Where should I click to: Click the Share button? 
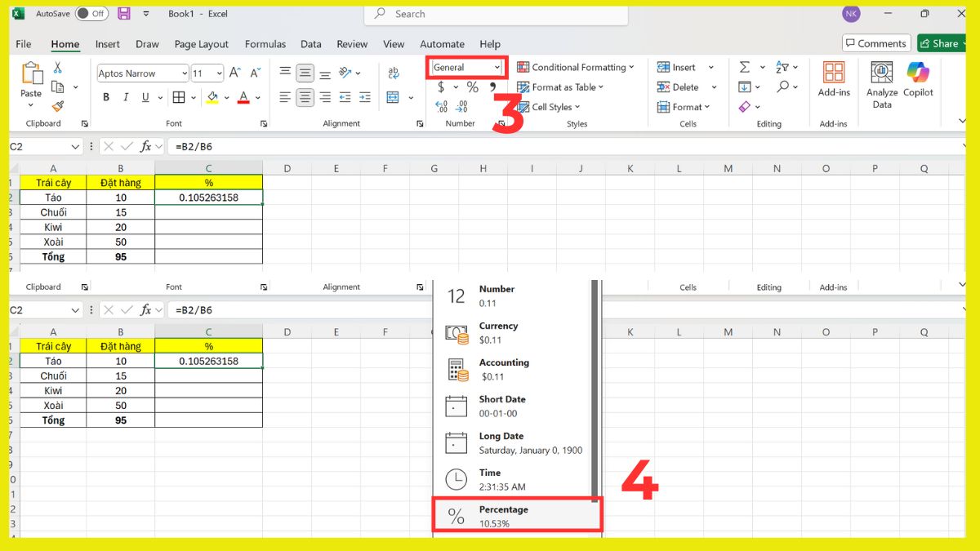point(941,42)
